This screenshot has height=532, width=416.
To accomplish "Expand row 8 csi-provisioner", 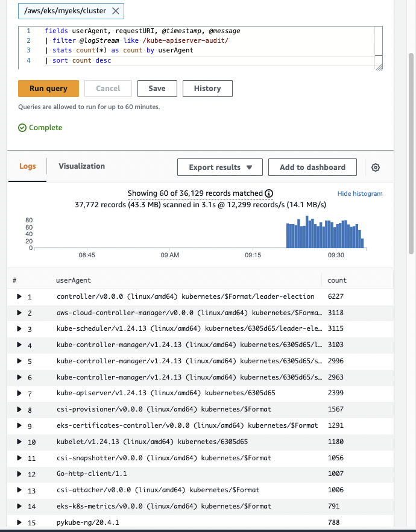I will pos(19,410).
